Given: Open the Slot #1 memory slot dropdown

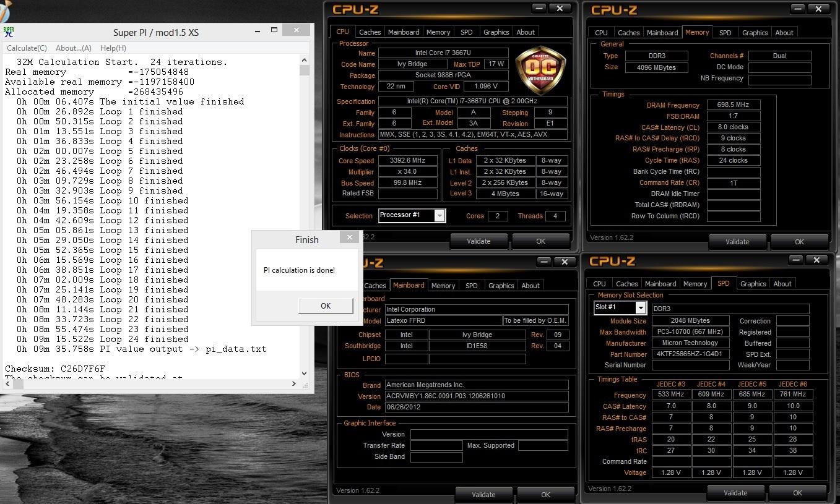Looking at the screenshot, I should tap(641, 307).
